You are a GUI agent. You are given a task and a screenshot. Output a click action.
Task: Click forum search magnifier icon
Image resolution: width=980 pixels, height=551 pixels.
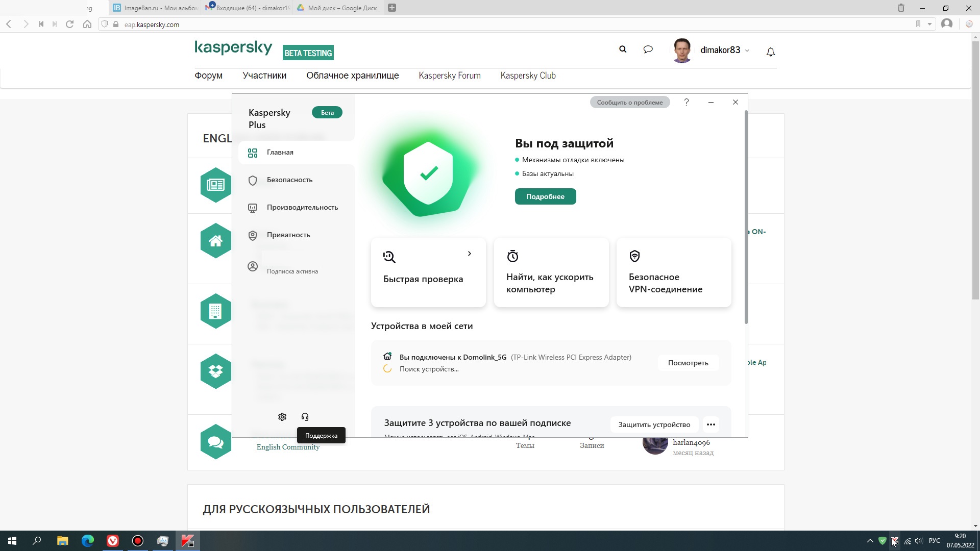click(x=623, y=49)
